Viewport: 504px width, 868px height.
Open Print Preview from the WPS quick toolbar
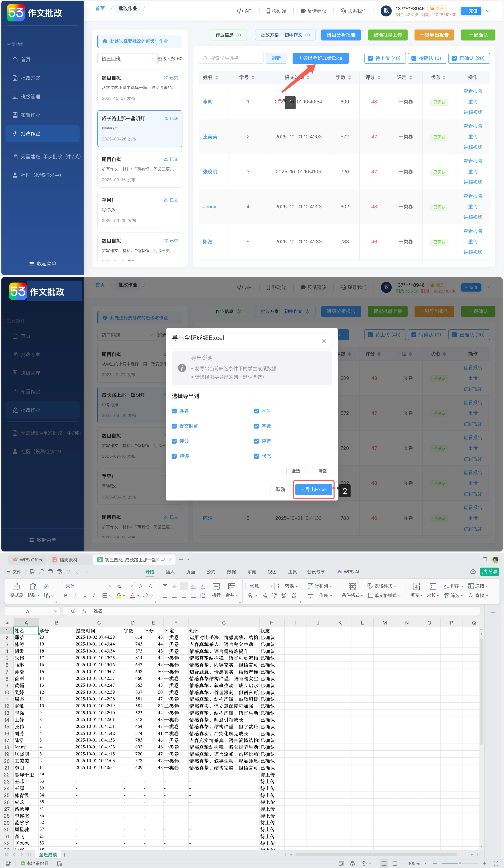(x=59, y=572)
